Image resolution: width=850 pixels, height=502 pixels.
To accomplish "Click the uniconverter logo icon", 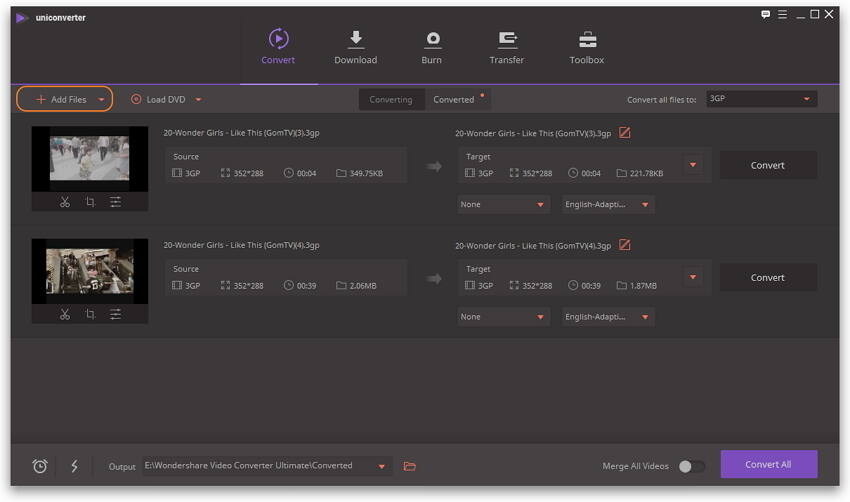I will pyautogui.click(x=21, y=18).
